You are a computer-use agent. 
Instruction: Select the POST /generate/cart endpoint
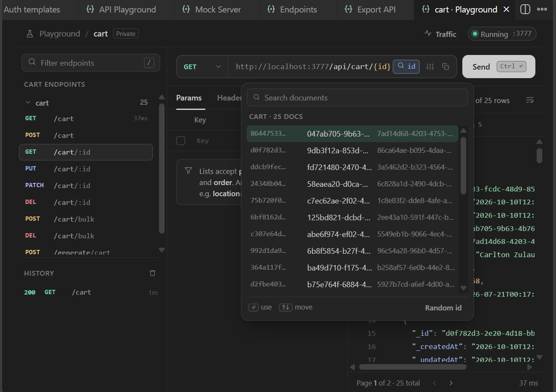pyautogui.click(x=86, y=252)
